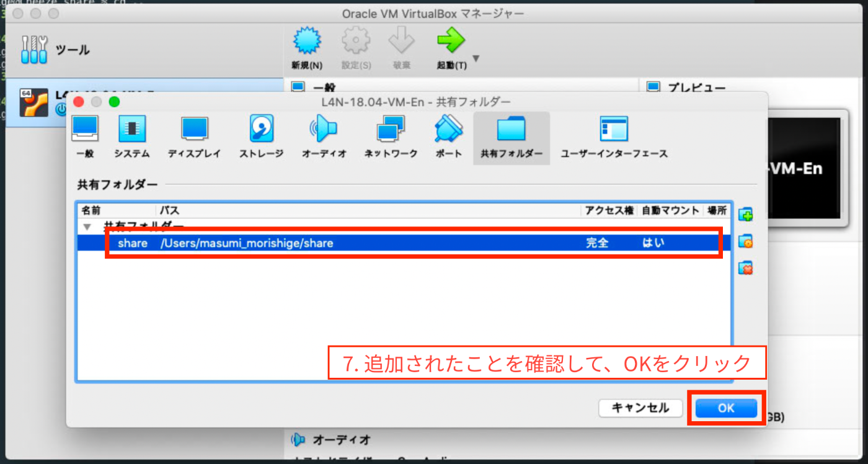Viewport: 868px width, 464px height.
Task: Click the オーディオ section heading in main window
Action: tap(342, 440)
